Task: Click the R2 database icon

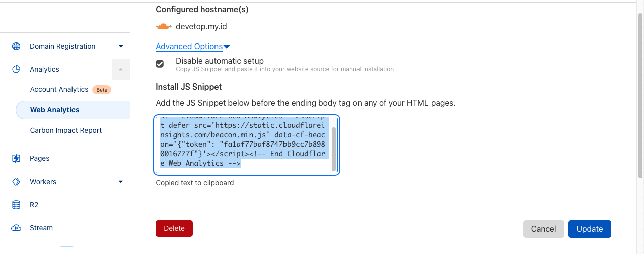Action: 16,205
